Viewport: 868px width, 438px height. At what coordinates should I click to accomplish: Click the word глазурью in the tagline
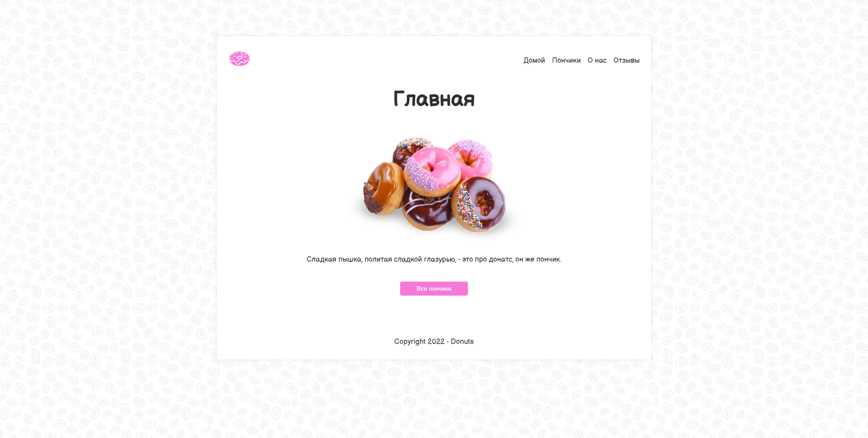pyautogui.click(x=440, y=259)
